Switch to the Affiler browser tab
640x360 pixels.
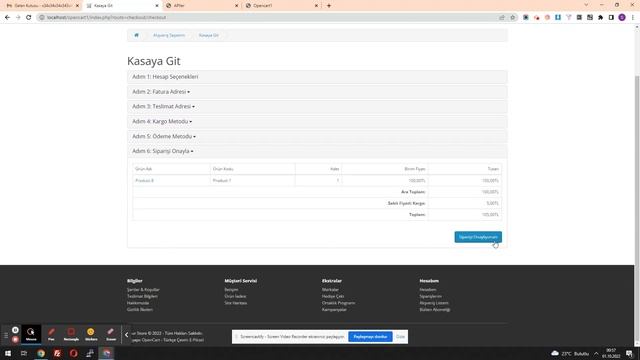click(202, 6)
